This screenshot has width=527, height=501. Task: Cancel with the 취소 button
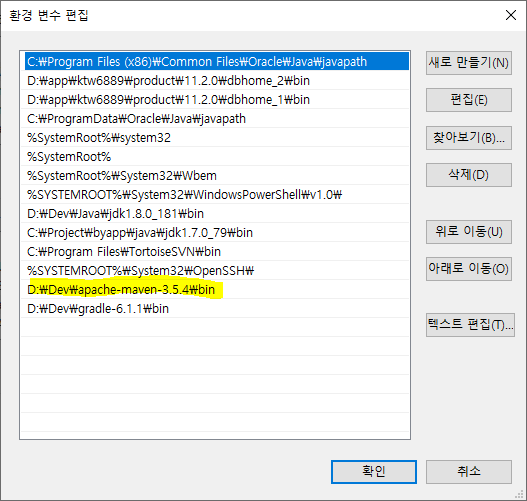(469, 472)
